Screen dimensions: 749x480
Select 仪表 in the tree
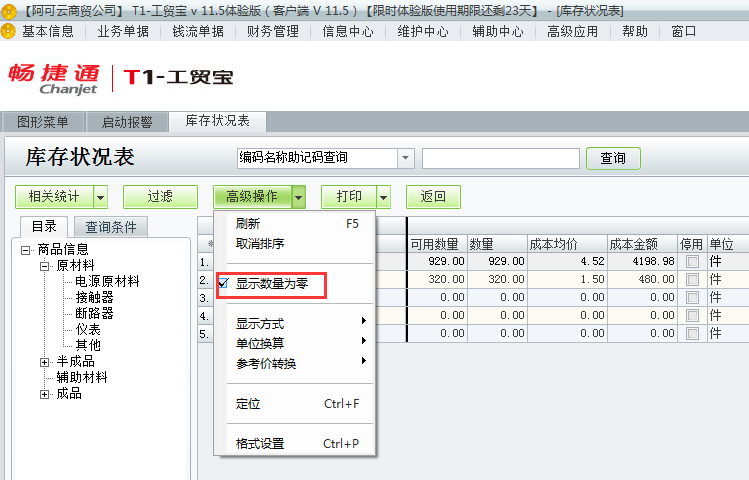(88, 330)
